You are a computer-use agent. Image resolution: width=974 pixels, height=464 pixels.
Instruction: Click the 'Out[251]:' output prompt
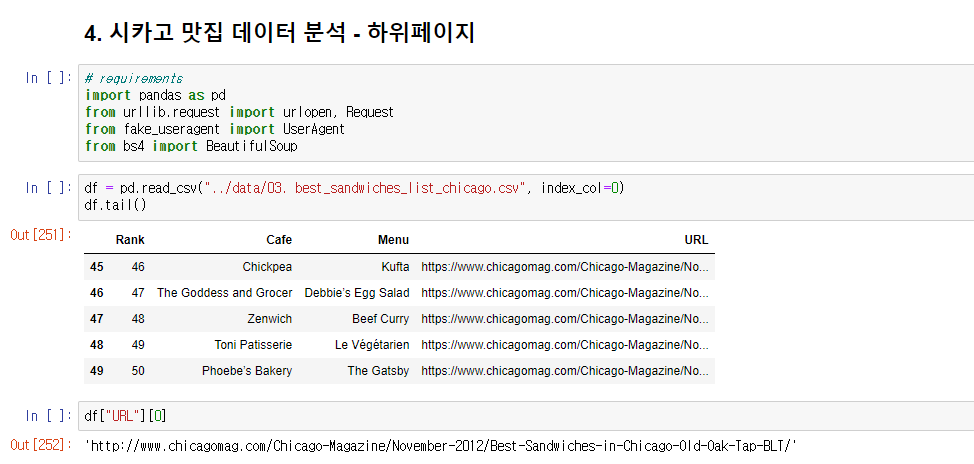click(41, 235)
